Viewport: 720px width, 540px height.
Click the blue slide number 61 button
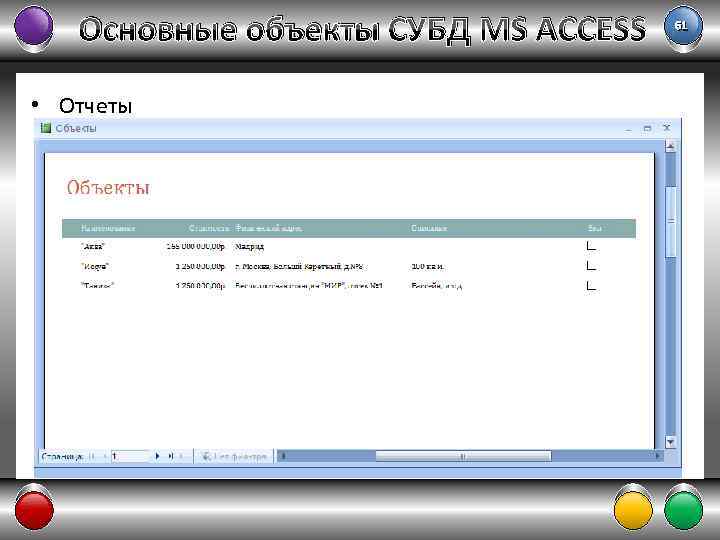click(x=683, y=27)
